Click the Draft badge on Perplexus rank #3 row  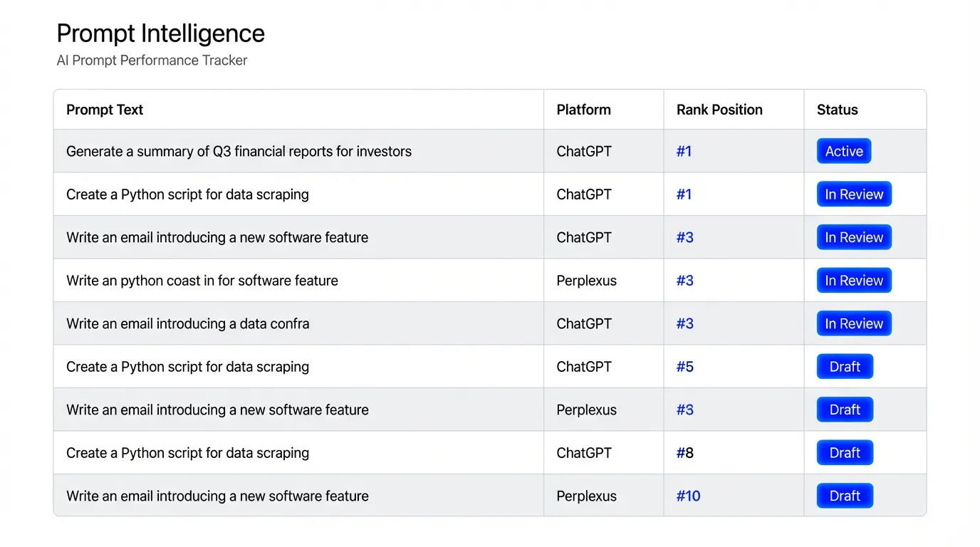point(844,410)
